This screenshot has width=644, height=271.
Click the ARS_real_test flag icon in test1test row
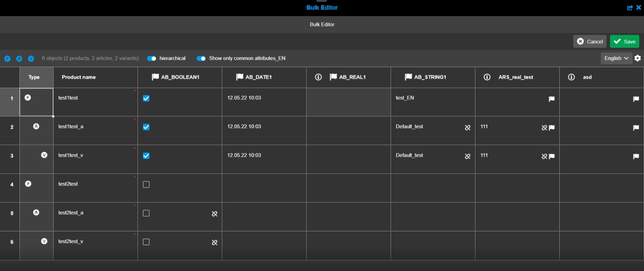click(552, 99)
